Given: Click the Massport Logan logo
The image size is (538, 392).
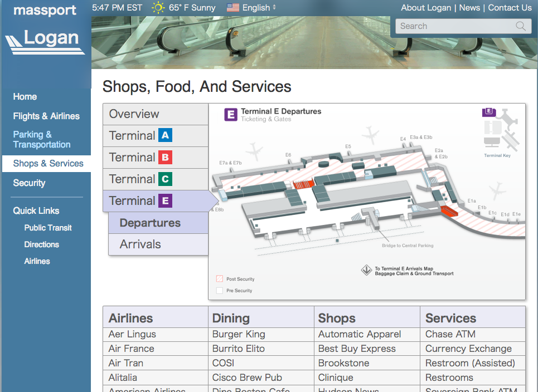Looking at the screenshot, I should [x=45, y=31].
